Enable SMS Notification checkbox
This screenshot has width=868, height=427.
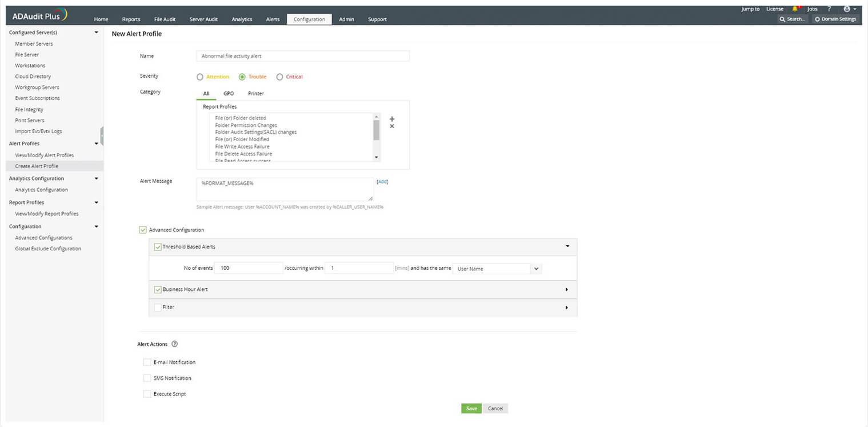(x=147, y=378)
